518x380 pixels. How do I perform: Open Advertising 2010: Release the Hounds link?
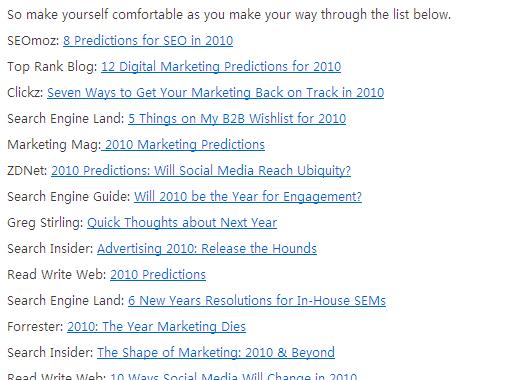point(207,249)
